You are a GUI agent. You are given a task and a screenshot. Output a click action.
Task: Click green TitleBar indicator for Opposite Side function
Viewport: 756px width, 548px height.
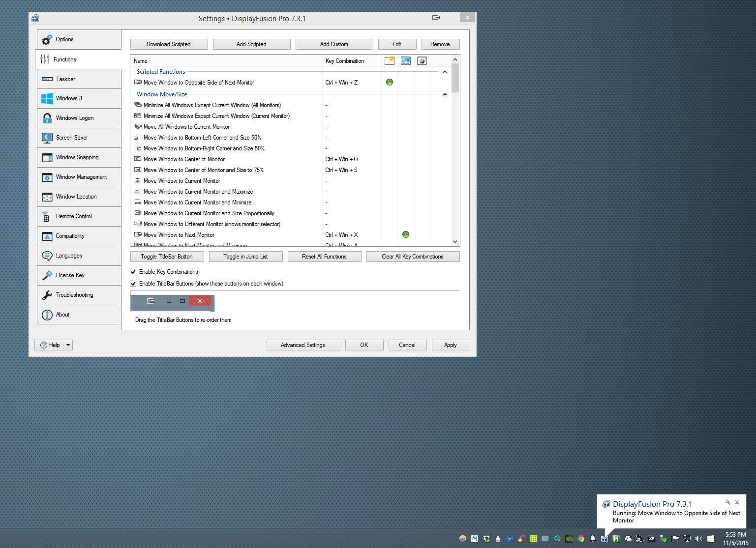[390, 83]
